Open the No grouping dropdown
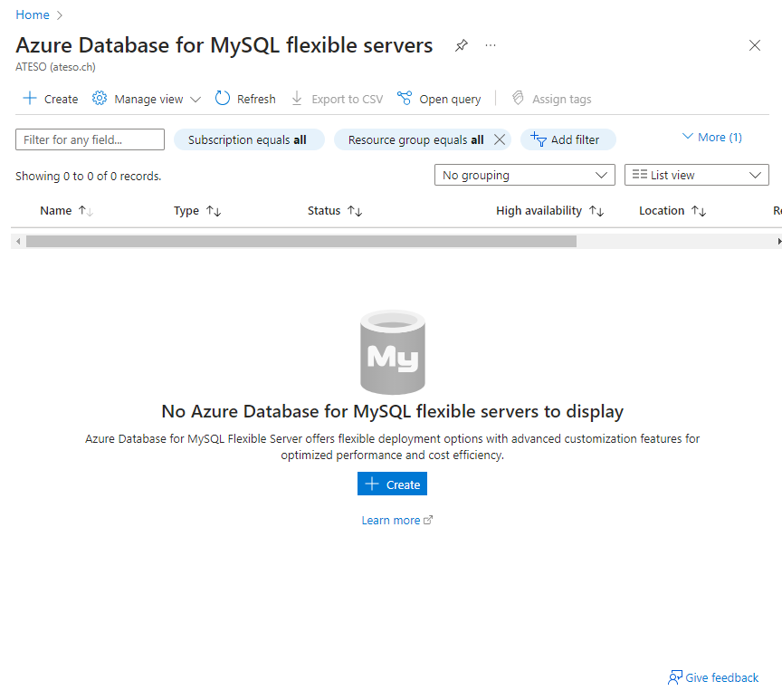The image size is (782, 700). tap(524, 175)
